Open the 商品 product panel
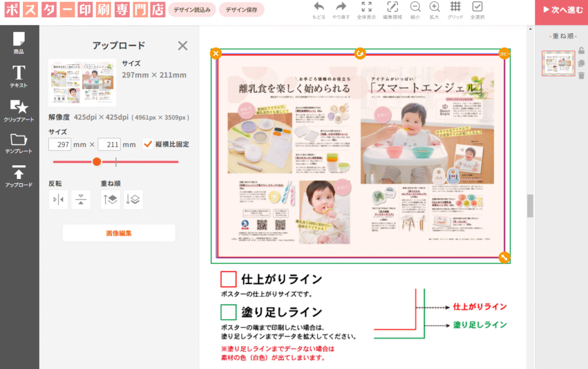588x369 pixels. (19, 42)
